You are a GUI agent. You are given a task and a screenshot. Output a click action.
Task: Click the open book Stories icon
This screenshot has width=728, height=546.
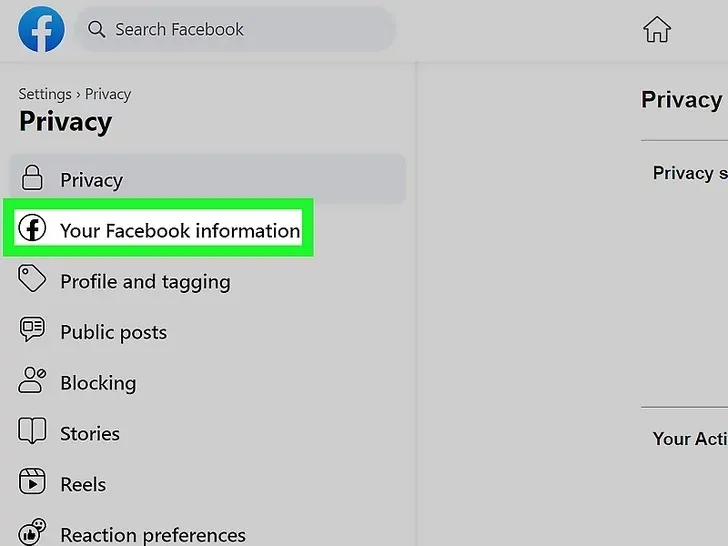(32, 430)
